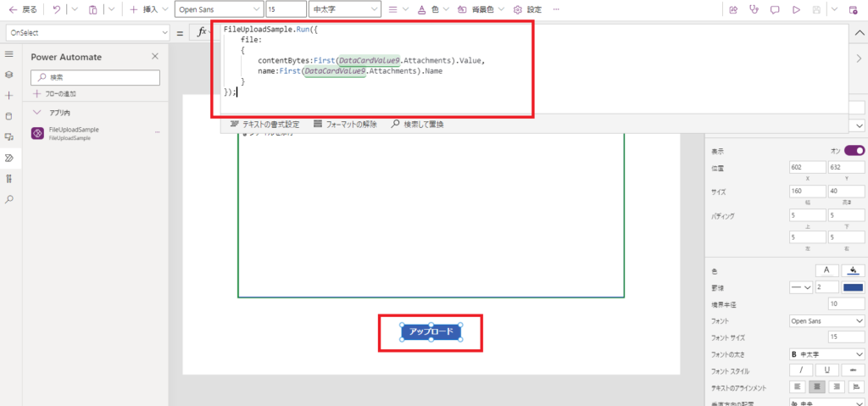Screen dimensions: 868x406
Task: Open the comments icon
Action: (x=775, y=9)
